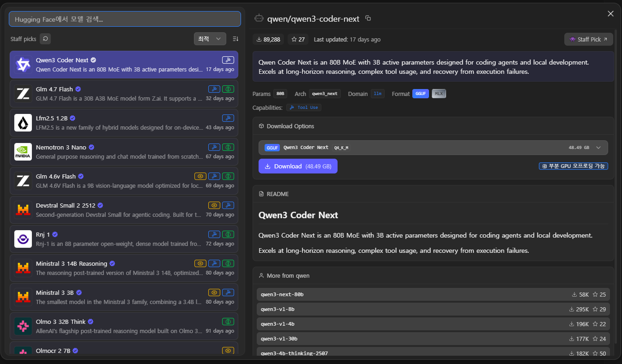The height and width of the screenshot is (364, 622).
Task: Click the star count badge showing 27
Action: (298, 40)
